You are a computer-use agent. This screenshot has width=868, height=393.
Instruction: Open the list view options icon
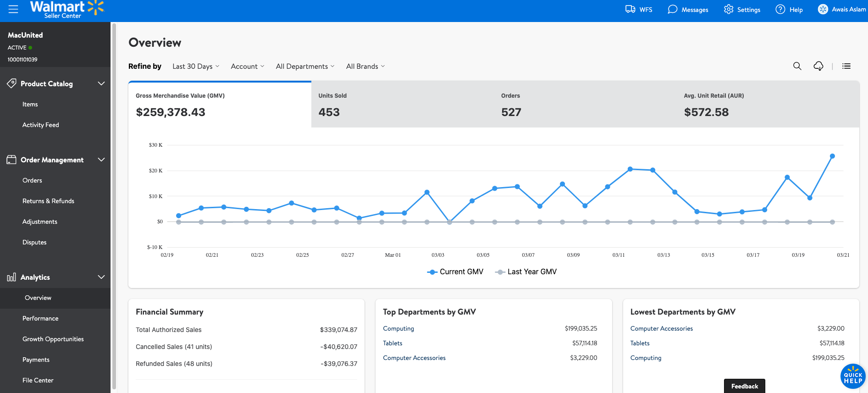[x=846, y=66]
